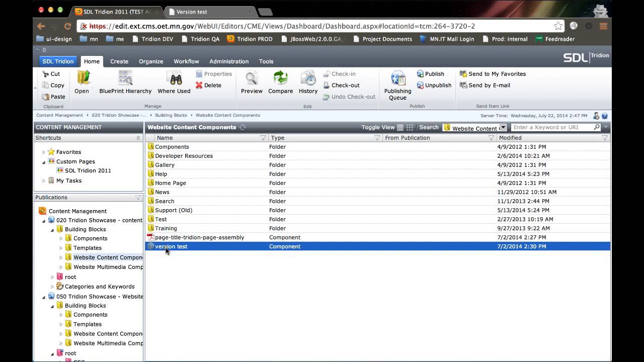Click the Cut icon in Clipboard group

click(x=46, y=74)
